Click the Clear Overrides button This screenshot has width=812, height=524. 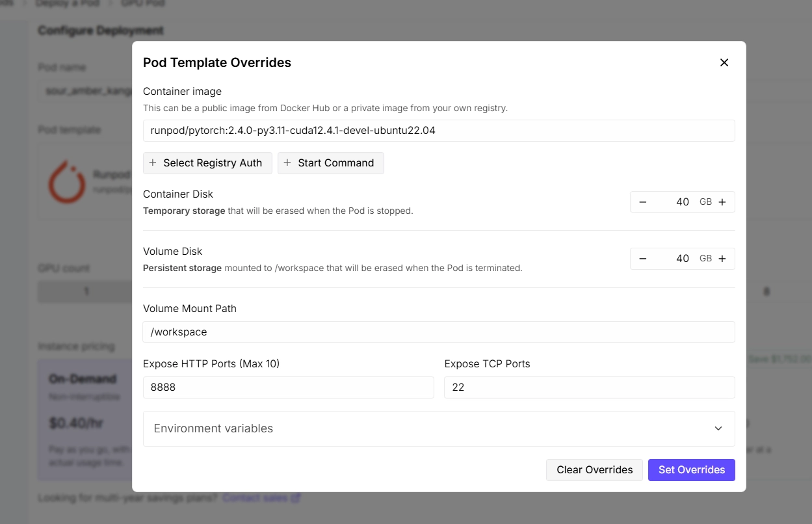595,470
